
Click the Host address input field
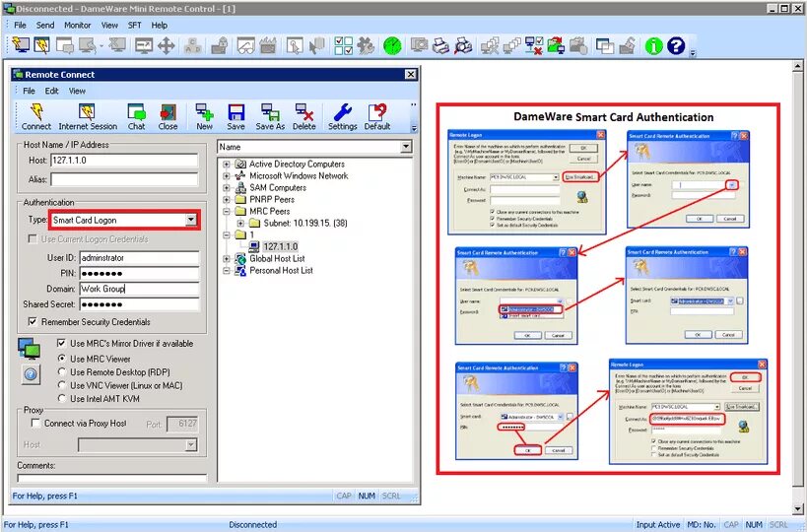pyautogui.click(x=124, y=160)
